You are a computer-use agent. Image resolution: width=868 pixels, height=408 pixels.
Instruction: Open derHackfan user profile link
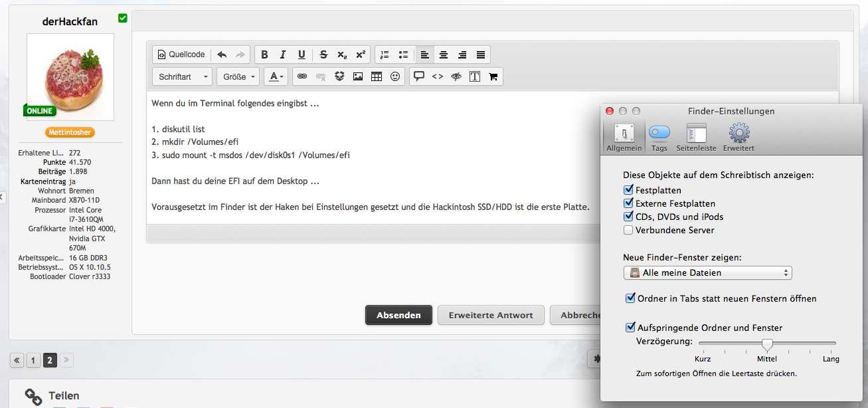pyautogui.click(x=70, y=21)
